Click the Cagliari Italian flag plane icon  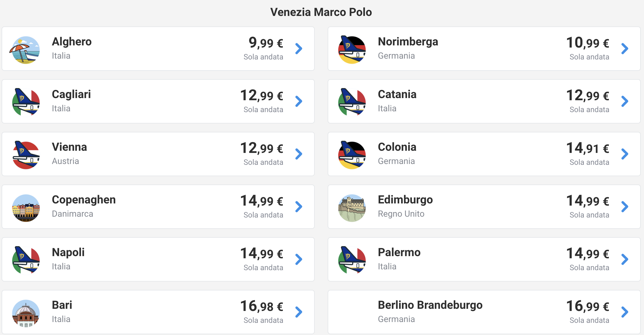[26, 102]
